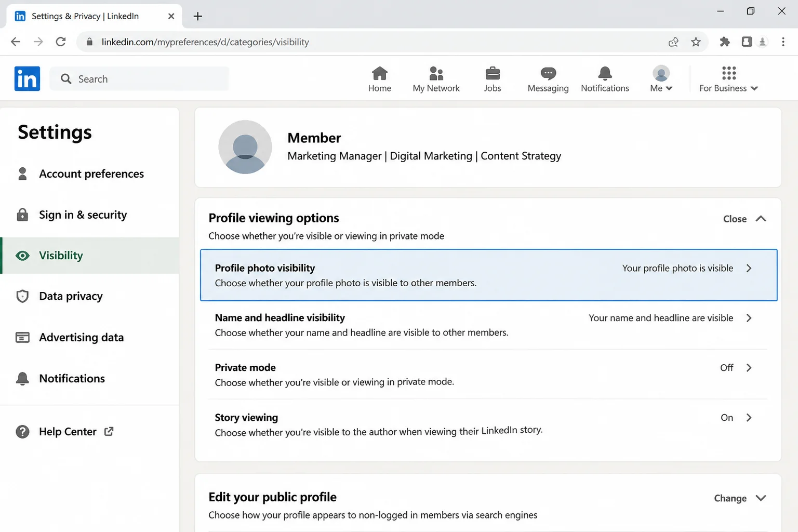798x532 pixels.
Task: Click the Private mode heading
Action: point(245,368)
